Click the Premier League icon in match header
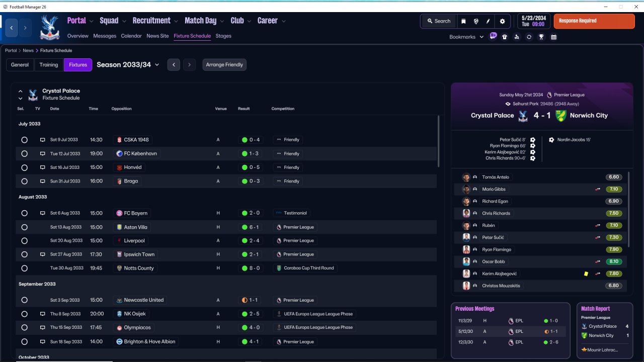The image size is (644, 362). [549, 95]
